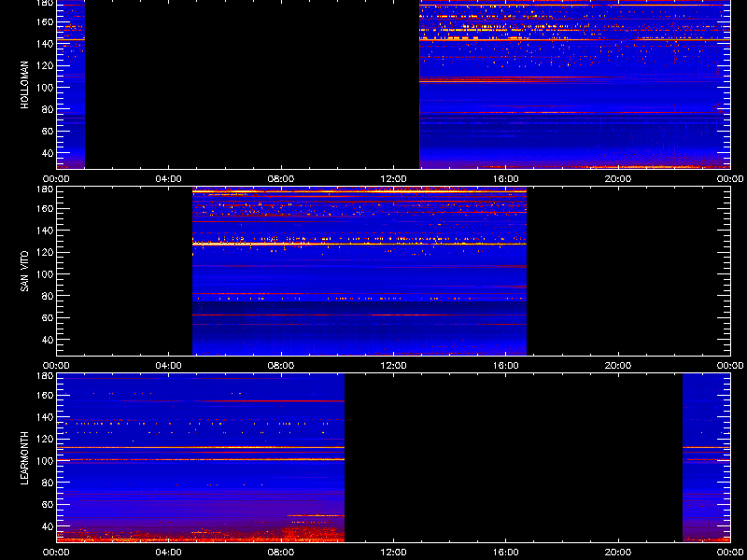Choose the 100 frequency tick of Learmonth panel
747x560 pixels.
coord(47,460)
